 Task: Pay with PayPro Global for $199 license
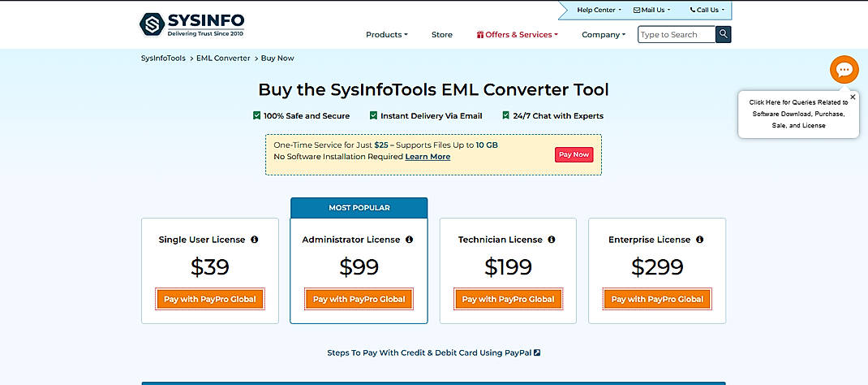508,299
